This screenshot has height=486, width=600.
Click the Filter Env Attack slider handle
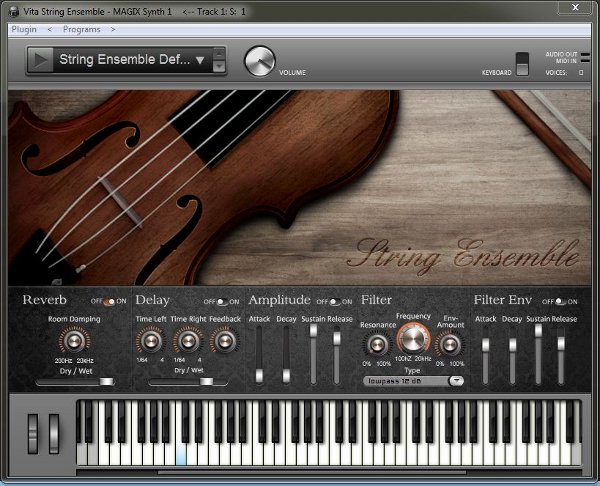click(x=485, y=345)
